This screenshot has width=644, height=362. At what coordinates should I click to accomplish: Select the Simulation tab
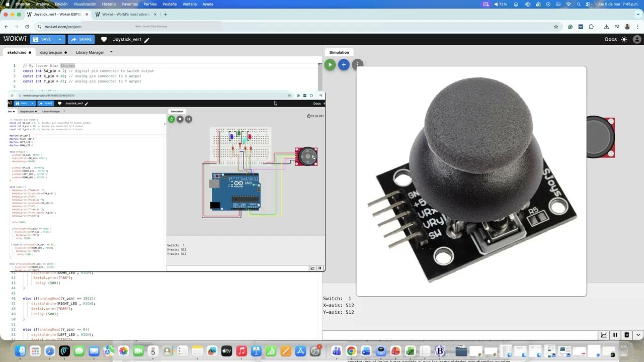[339, 52]
